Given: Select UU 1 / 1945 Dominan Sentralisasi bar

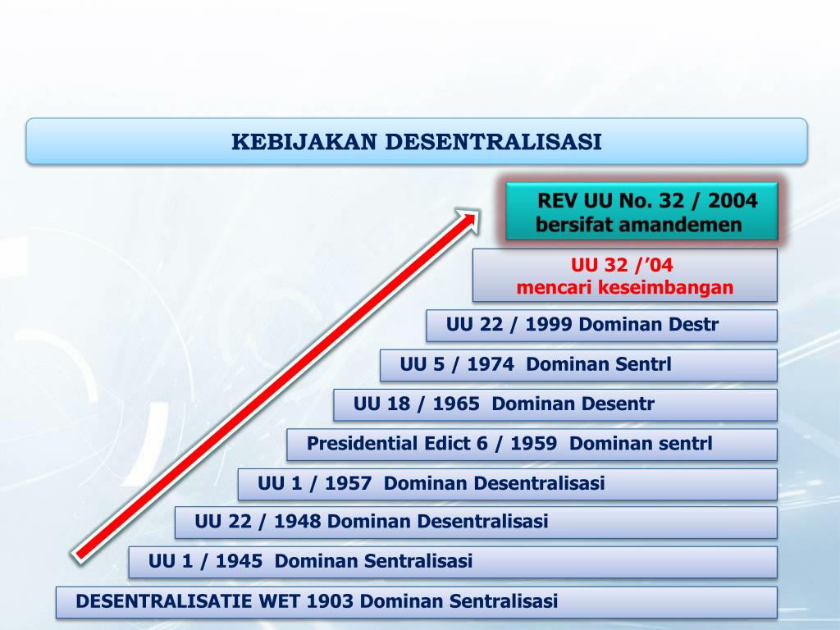Looking at the screenshot, I should pos(453,562).
